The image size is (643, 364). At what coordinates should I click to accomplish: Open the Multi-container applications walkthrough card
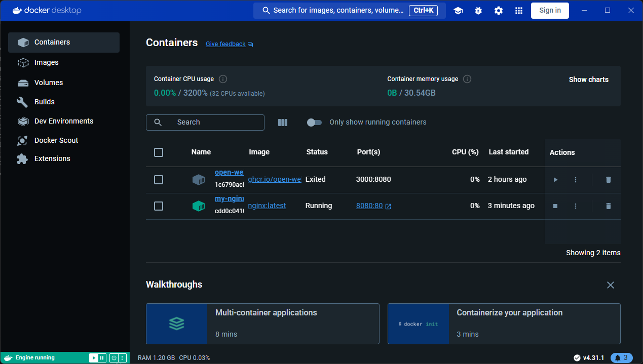point(262,323)
